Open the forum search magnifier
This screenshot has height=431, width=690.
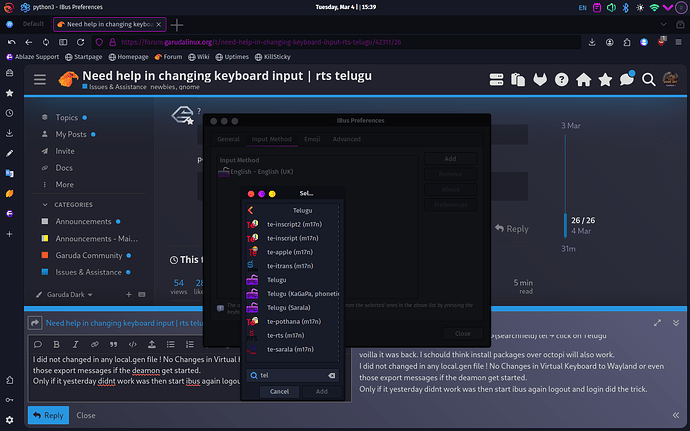[648, 80]
